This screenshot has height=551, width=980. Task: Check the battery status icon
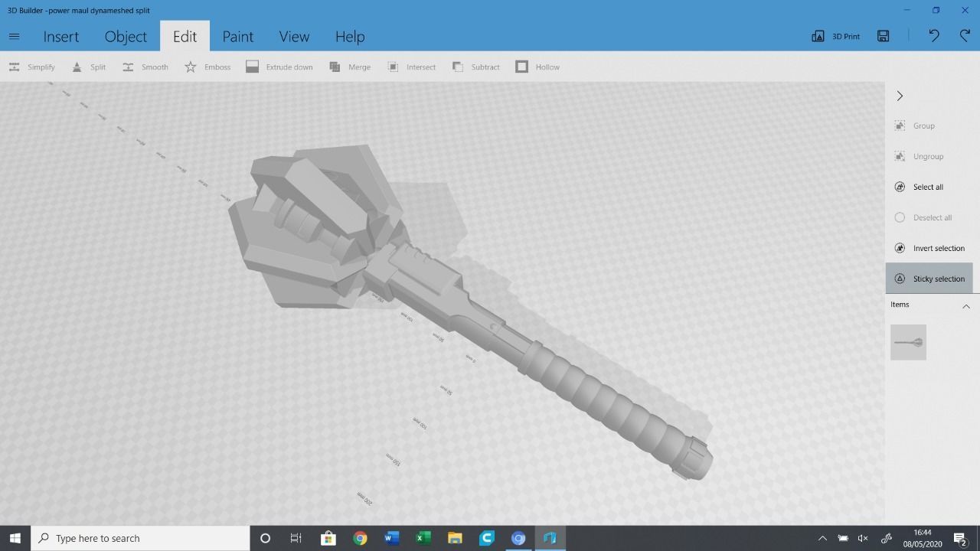pos(843,538)
